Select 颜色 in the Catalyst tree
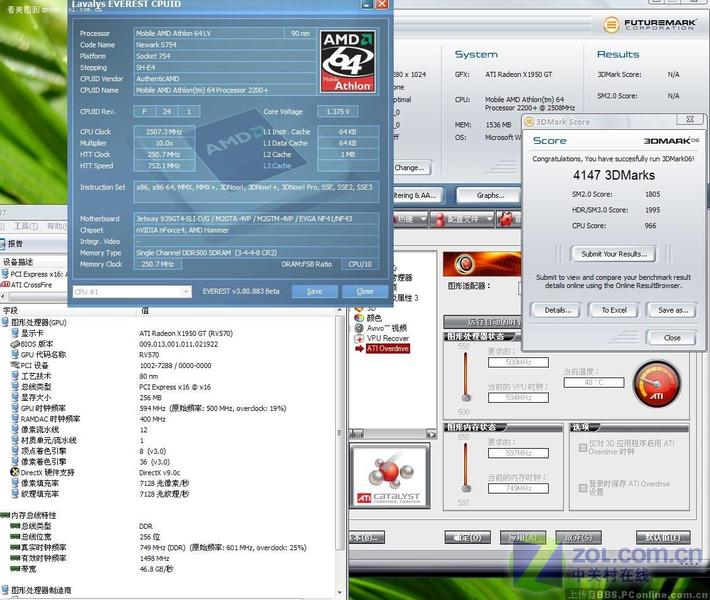Screen dimensions: 710x600 (374, 318)
